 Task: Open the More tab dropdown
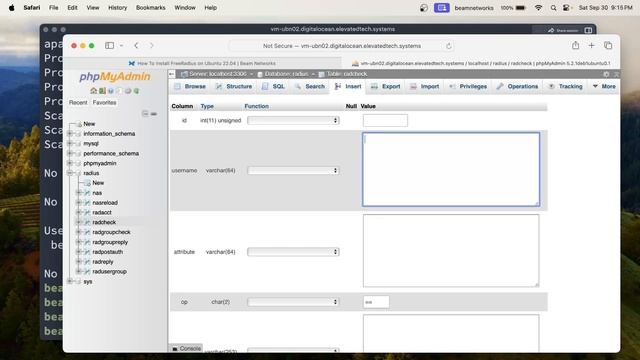coord(604,87)
